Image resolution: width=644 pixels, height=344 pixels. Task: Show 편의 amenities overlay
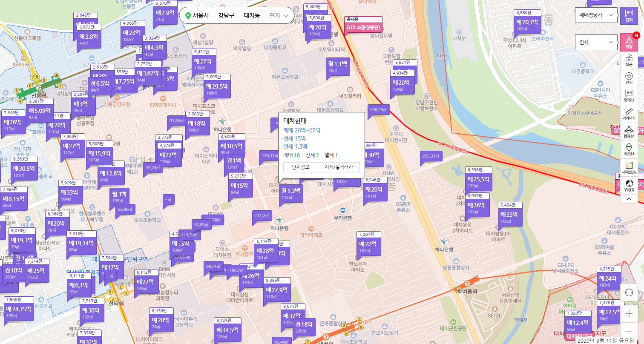tap(629, 78)
